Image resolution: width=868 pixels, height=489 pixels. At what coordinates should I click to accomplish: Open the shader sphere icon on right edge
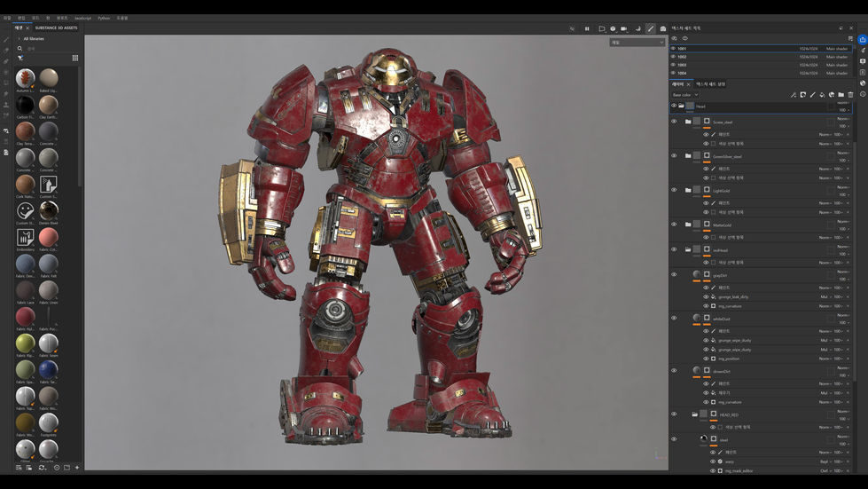click(x=863, y=83)
